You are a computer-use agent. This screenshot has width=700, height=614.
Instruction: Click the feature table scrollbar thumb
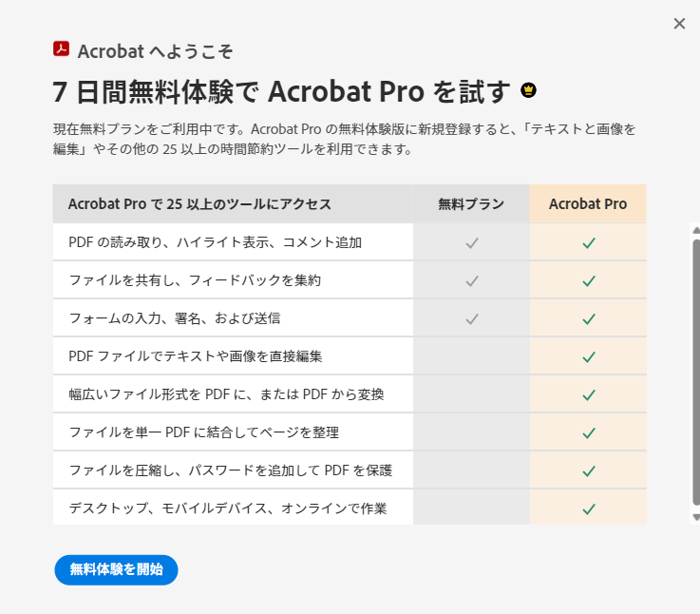696,373
